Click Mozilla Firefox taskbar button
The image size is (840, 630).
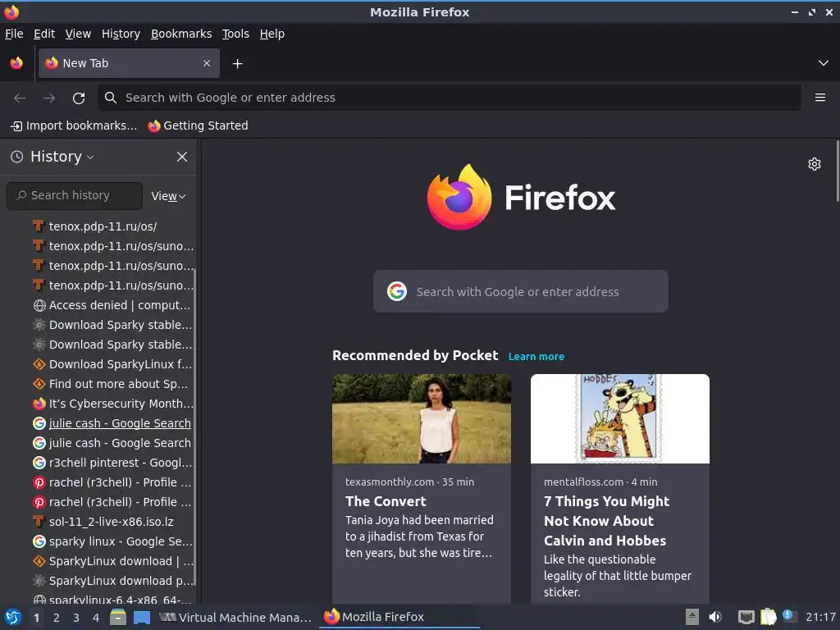(399, 617)
